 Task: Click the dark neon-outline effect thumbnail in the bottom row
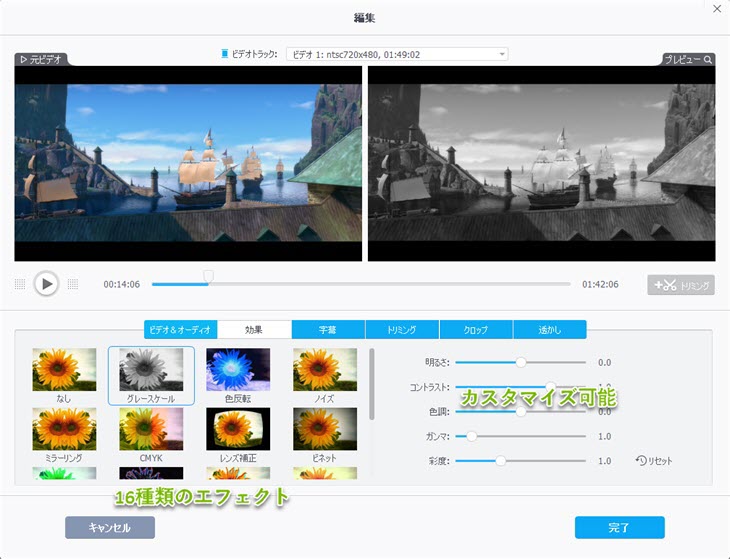click(151, 473)
